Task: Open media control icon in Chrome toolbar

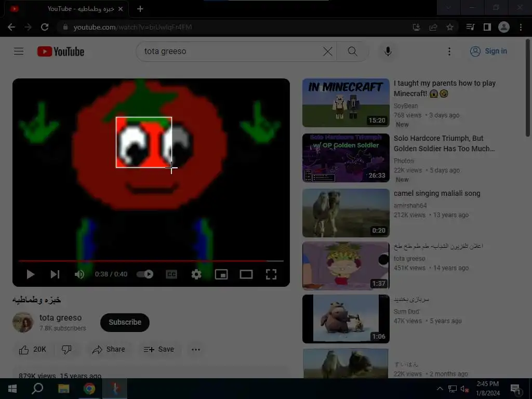Action: pos(470,27)
